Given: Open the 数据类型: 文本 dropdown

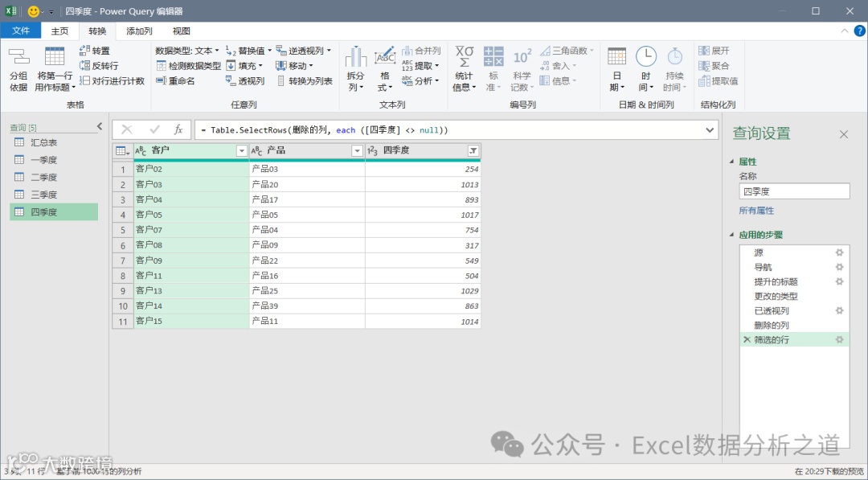Looking at the screenshot, I should click(x=187, y=51).
